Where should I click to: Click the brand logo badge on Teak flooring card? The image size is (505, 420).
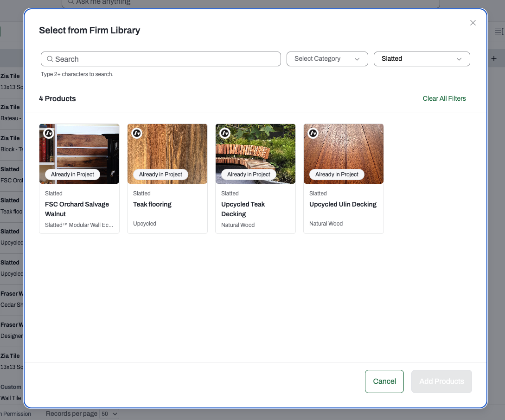(x=137, y=133)
